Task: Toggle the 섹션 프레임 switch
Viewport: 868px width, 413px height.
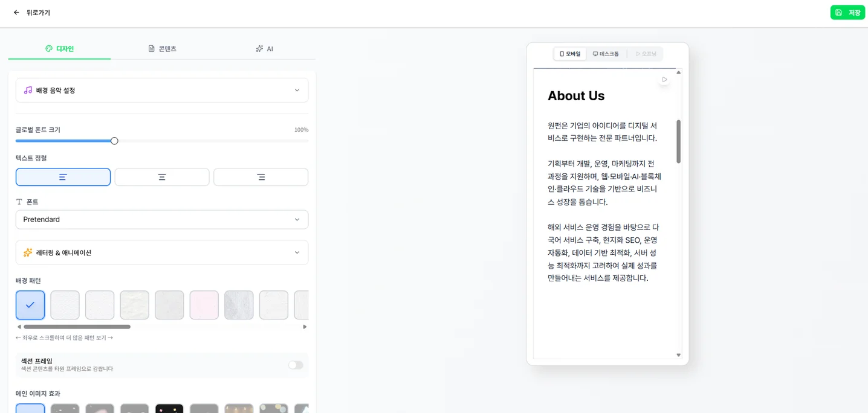Action: (x=296, y=365)
